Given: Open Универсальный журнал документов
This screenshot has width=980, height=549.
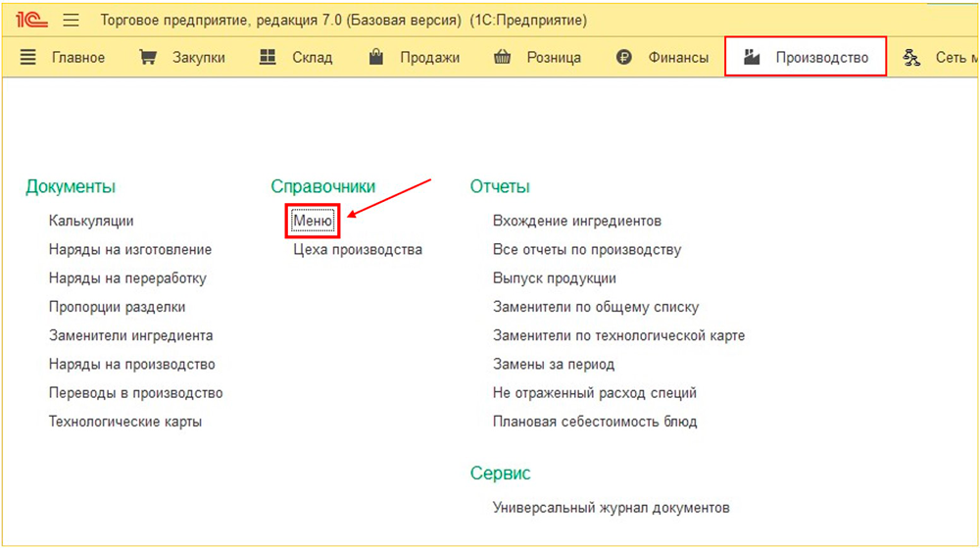Looking at the screenshot, I should (612, 508).
